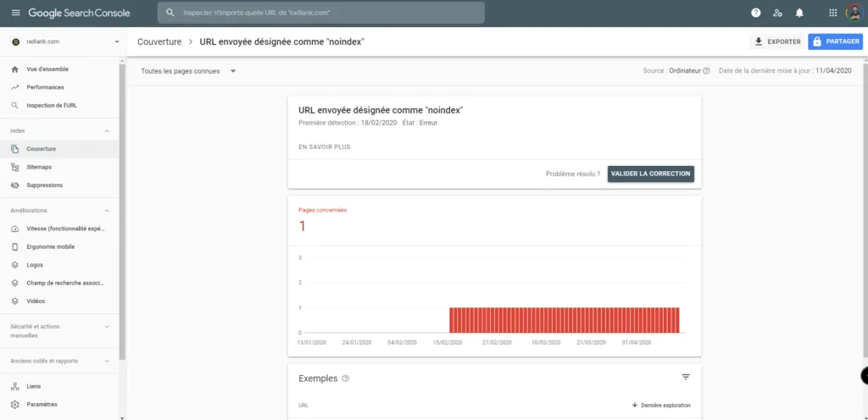This screenshot has height=420, width=868.
Task: Click the 15/02/2020 chart axis label
Action: 448,343
